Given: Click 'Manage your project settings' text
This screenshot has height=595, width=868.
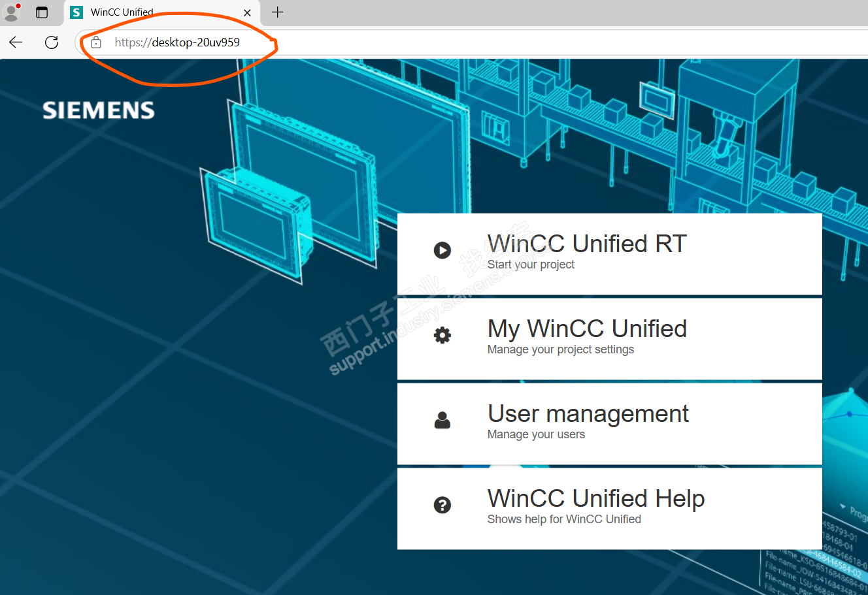Looking at the screenshot, I should pyautogui.click(x=561, y=349).
